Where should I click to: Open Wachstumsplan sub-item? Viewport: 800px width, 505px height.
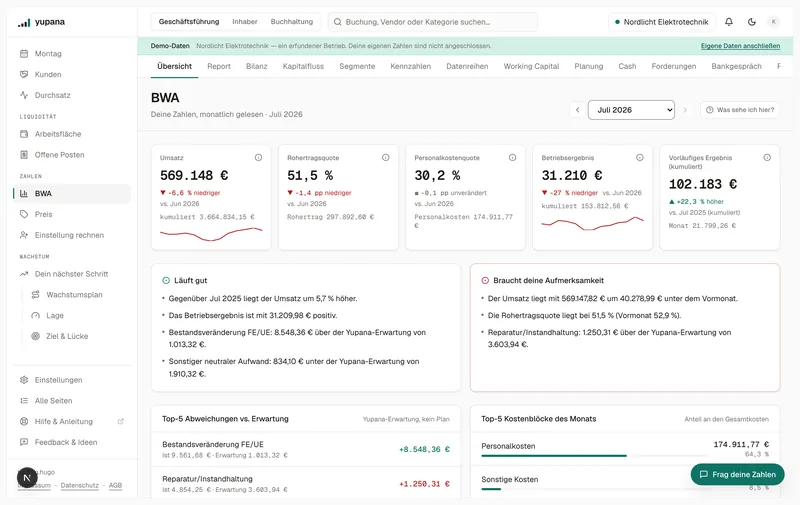[78, 295]
